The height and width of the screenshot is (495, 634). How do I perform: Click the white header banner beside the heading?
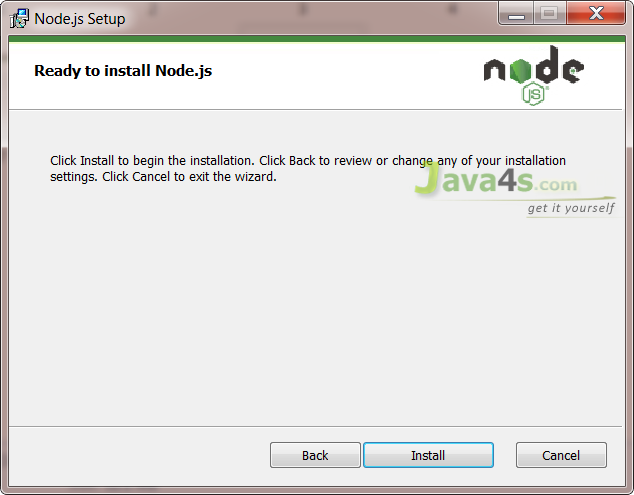click(344, 73)
